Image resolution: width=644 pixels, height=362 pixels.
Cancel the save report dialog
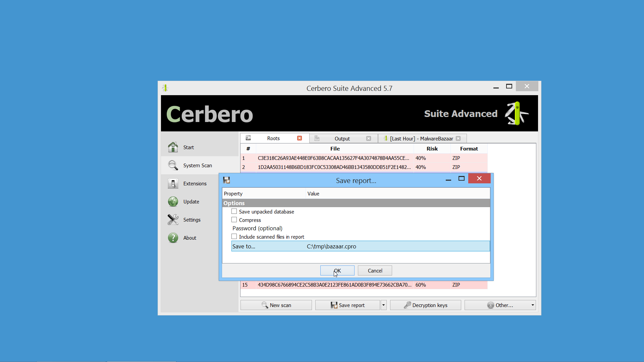point(375,270)
